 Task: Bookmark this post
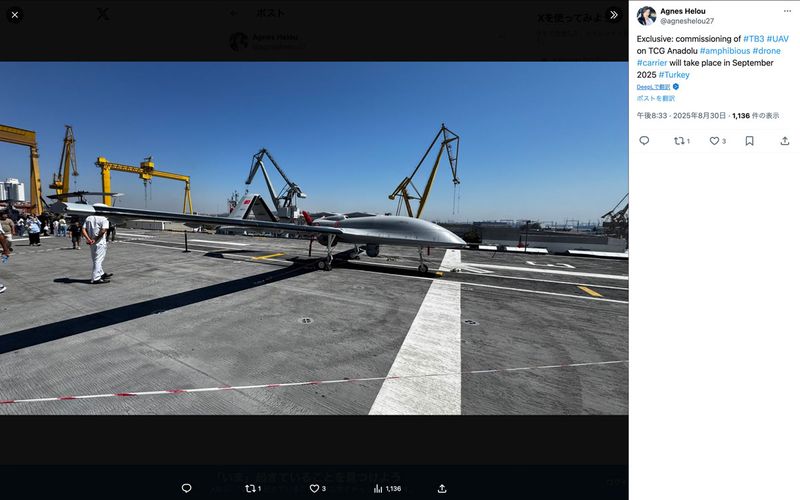click(x=749, y=141)
